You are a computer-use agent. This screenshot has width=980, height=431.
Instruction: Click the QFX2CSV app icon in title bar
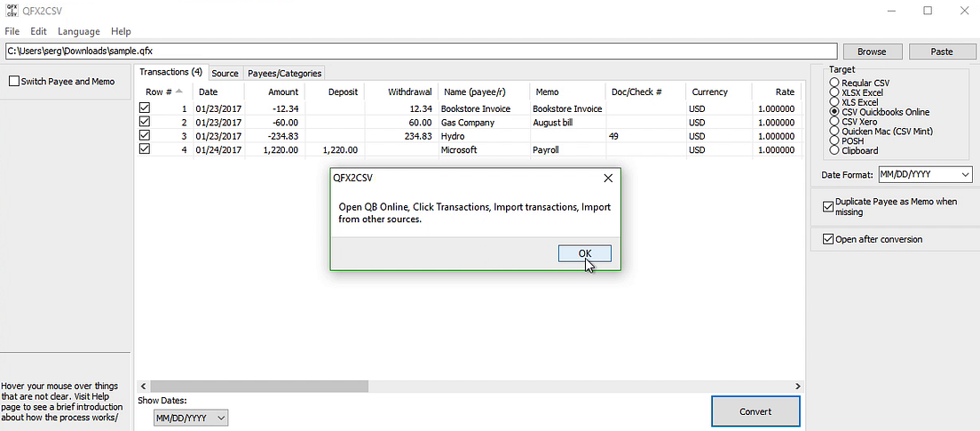pos(12,11)
